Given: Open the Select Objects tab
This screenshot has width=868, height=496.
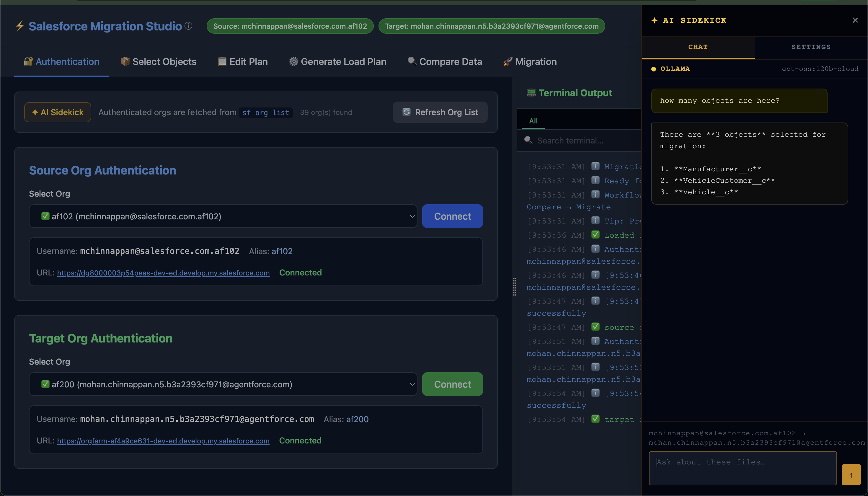Looking at the screenshot, I should click(x=159, y=62).
